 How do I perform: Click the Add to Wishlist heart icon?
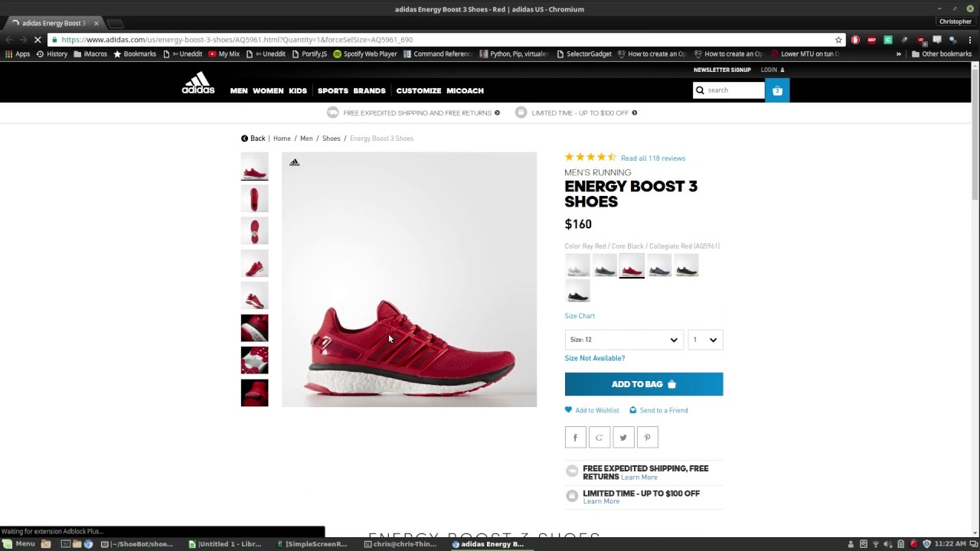pos(568,409)
